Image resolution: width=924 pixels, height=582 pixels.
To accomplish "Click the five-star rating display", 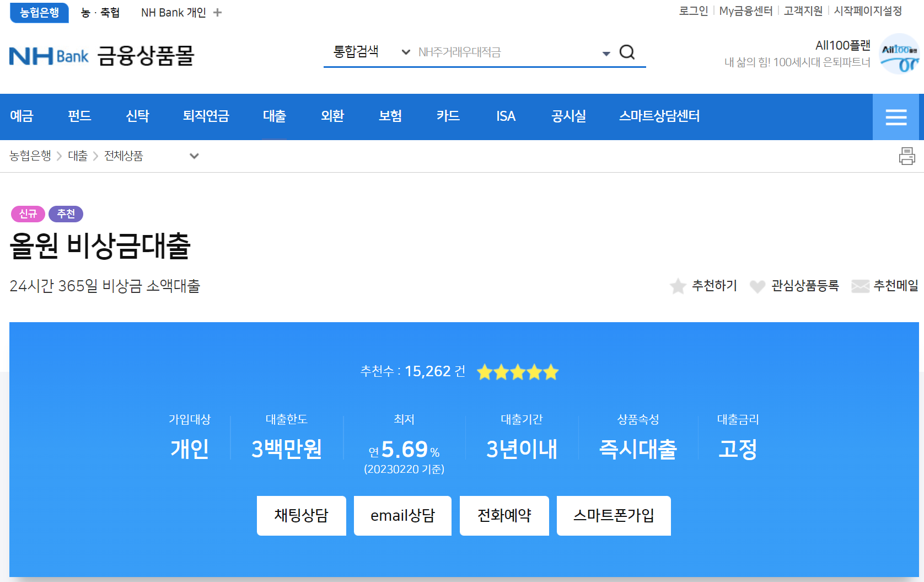I will (518, 372).
